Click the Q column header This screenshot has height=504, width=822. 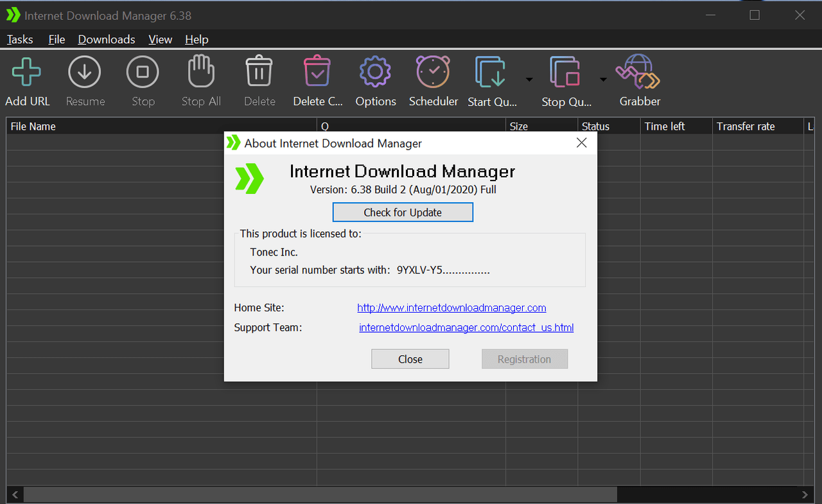coord(411,126)
